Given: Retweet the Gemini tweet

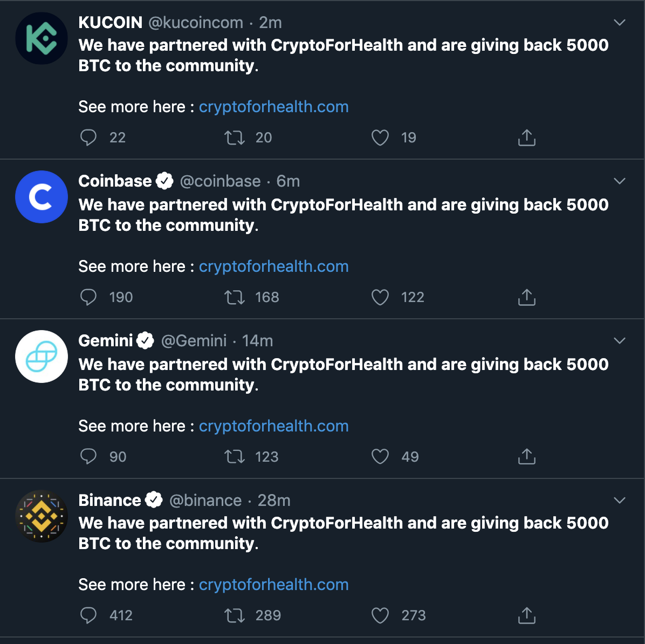Looking at the screenshot, I should click(x=235, y=457).
